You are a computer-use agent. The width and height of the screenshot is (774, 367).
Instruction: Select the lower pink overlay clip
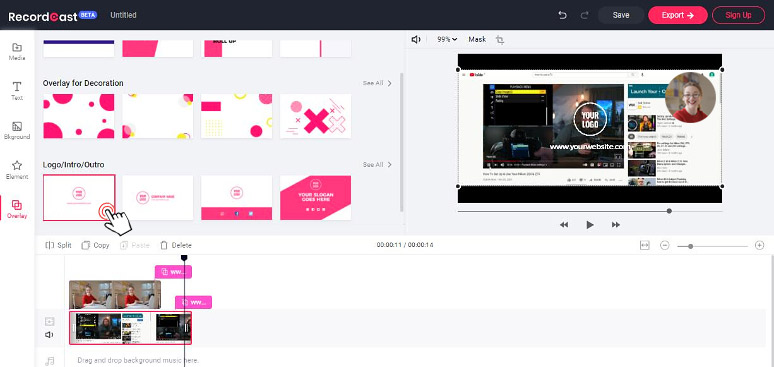194,302
